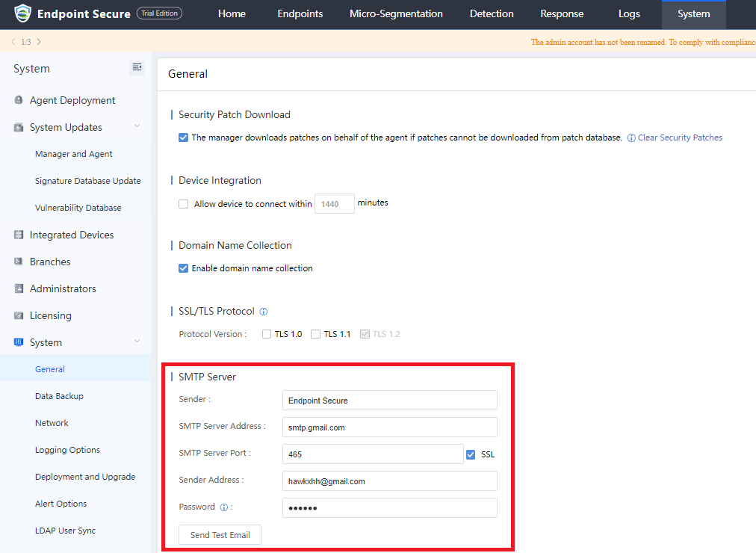
Task: Click the Sender name input field
Action: pos(389,400)
